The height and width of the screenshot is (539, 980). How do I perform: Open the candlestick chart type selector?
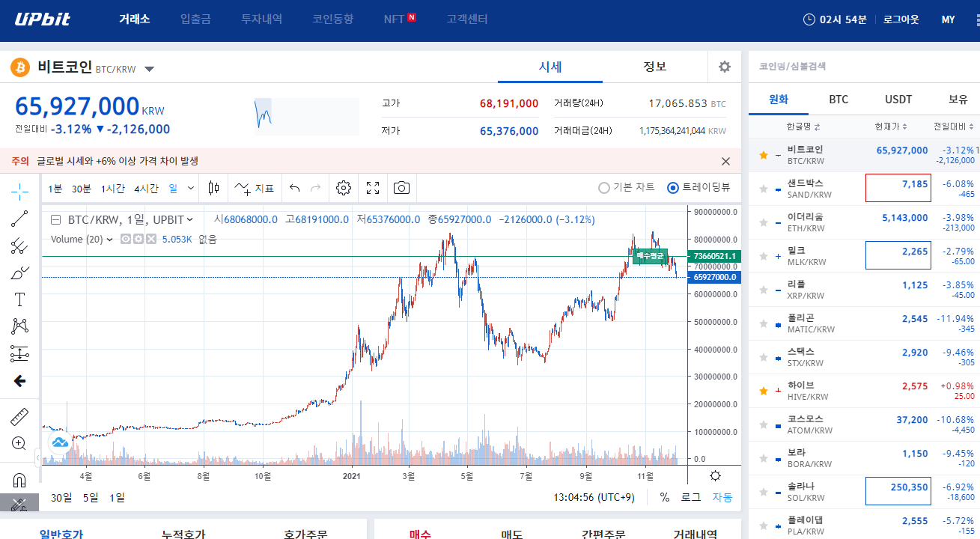point(214,189)
